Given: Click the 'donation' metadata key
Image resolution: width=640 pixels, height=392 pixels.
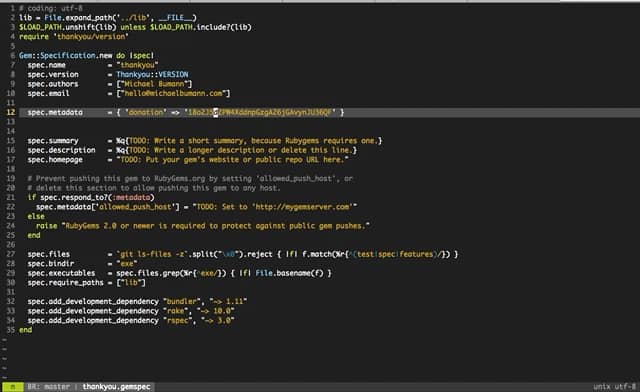Looking at the screenshot, I should (146, 112).
